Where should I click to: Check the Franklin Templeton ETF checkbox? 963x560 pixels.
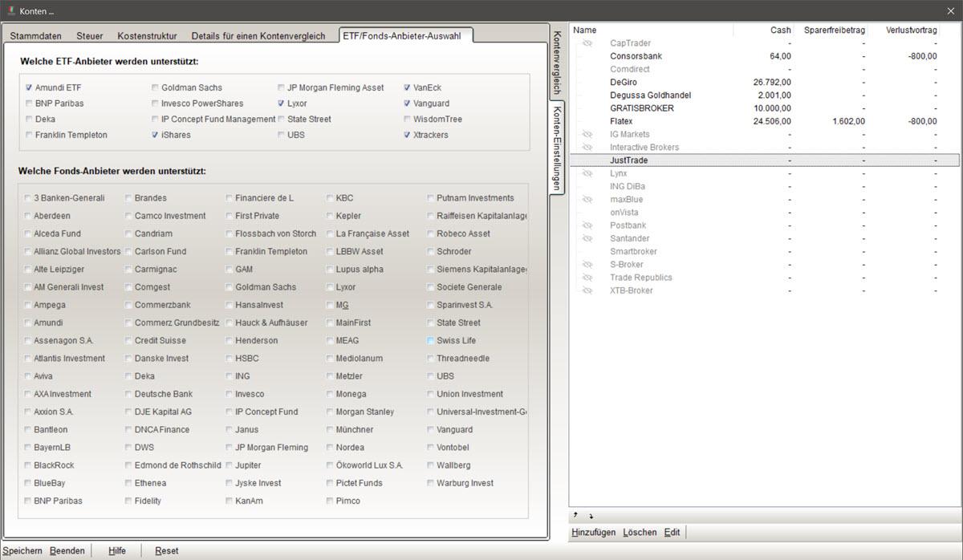29,136
